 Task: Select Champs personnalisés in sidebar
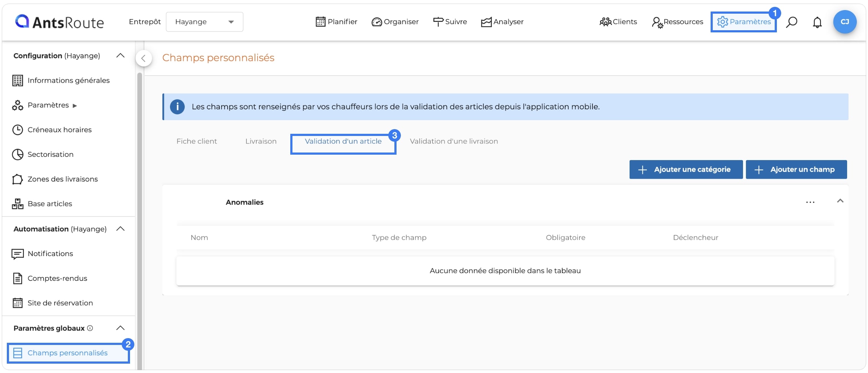click(x=68, y=353)
